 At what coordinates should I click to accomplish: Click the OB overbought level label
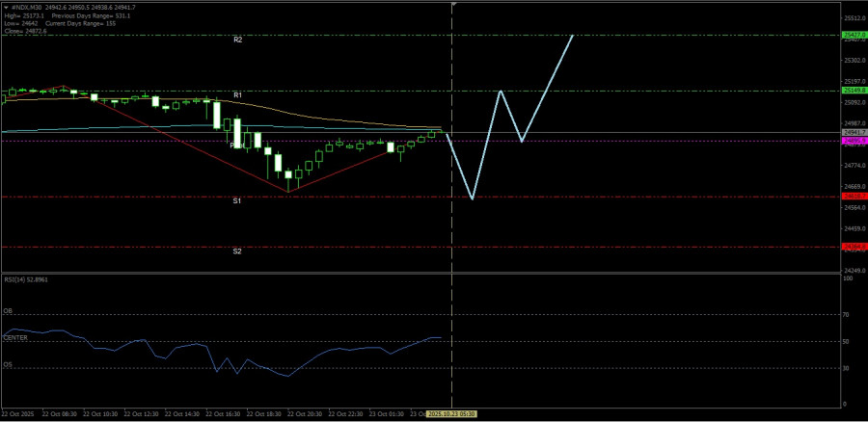pyautogui.click(x=8, y=312)
